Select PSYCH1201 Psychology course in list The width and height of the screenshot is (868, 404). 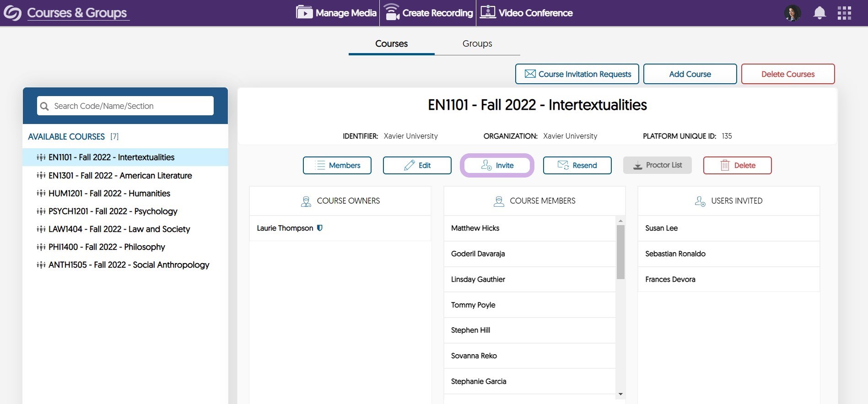(113, 211)
